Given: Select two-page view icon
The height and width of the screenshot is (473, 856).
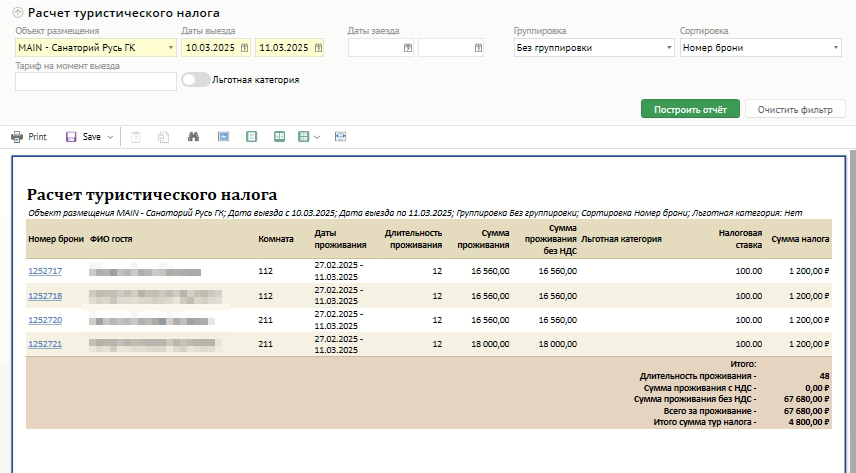Looking at the screenshot, I should [x=280, y=136].
